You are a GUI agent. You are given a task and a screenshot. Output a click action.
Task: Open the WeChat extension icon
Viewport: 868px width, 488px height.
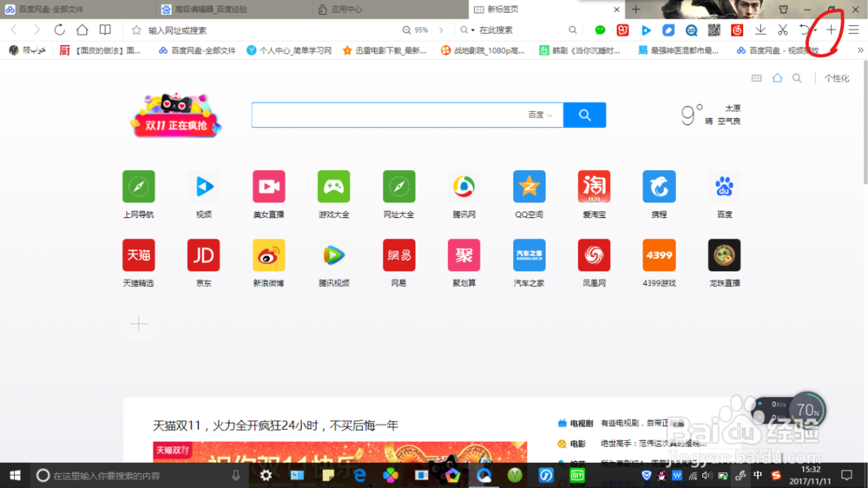coord(600,30)
